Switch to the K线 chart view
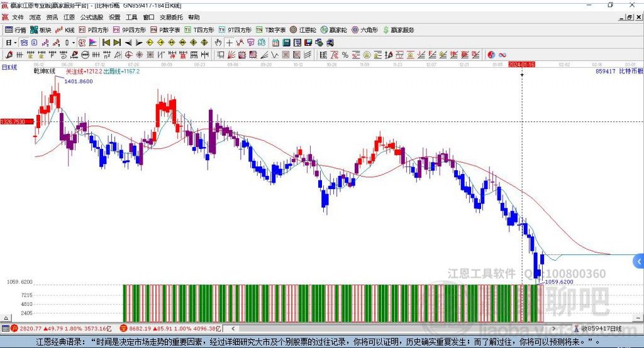This screenshot has height=348, width=644. click(65, 30)
